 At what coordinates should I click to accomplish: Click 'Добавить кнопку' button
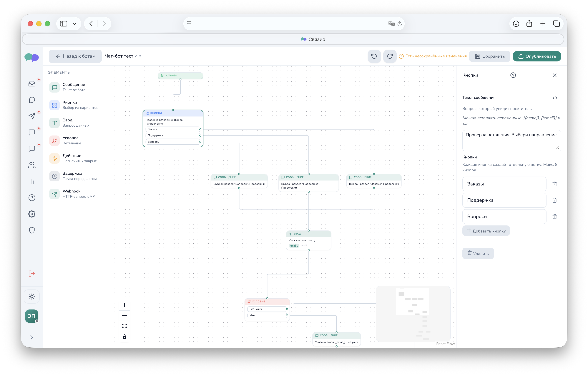pyautogui.click(x=486, y=231)
